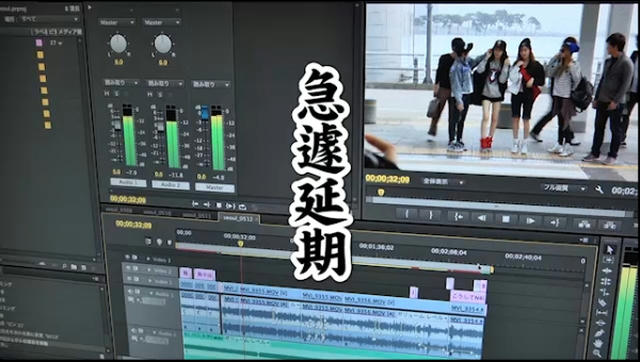Open Audio 1 automation mode dropdown 読み取り

pyautogui.click(x=121, y=82)
